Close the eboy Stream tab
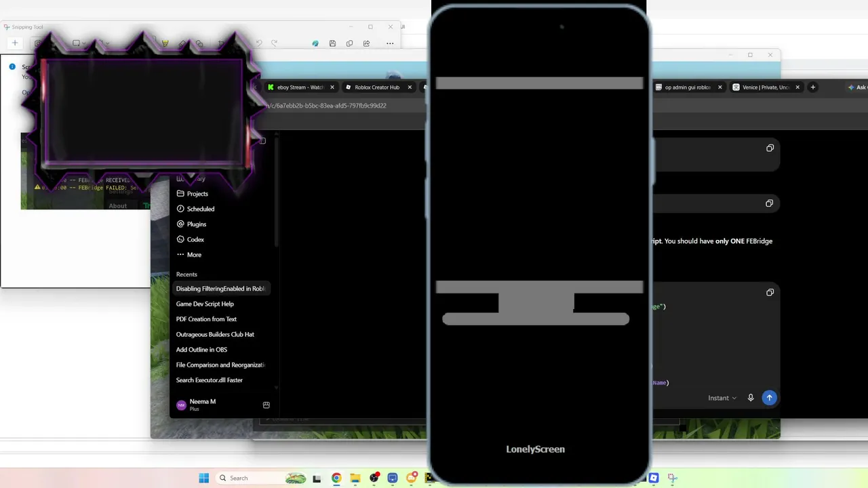Screen dimensions: 868x488 coord(332,87)
